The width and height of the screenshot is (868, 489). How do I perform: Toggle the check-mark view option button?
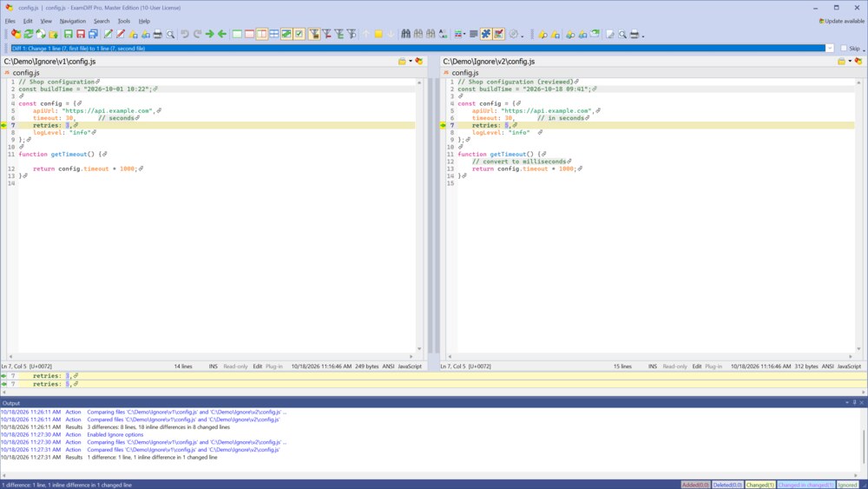click(299, 35)
